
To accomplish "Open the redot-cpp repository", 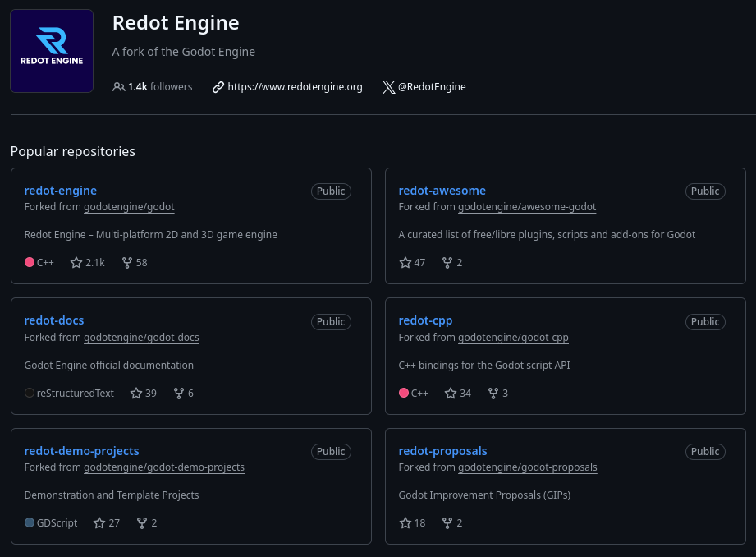I will coord(425,321).
